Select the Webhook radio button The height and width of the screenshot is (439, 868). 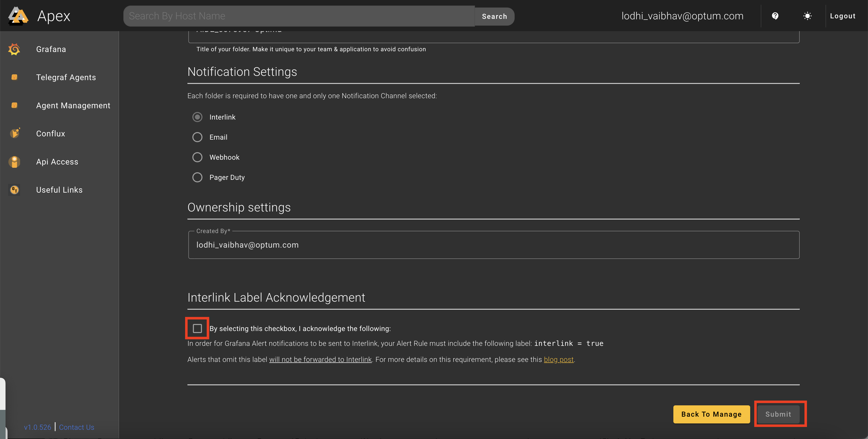coord(197,157)
